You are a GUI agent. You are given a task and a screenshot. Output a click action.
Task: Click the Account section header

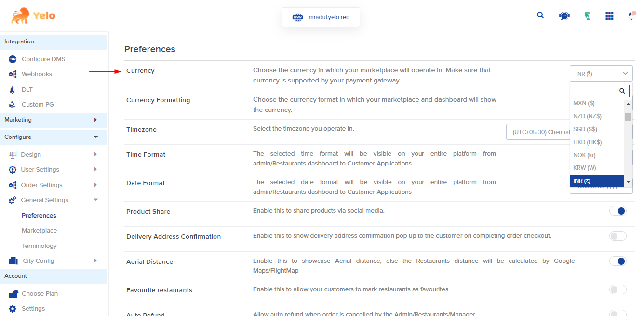(x=53, y=276)
